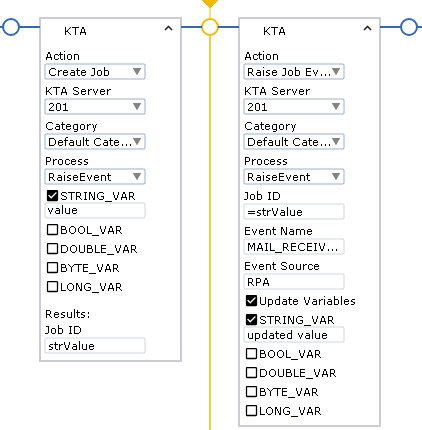Uncheck STRING_VAR in the Create Job panel
This screenshot has width=422, height=430.
point(52,196)
